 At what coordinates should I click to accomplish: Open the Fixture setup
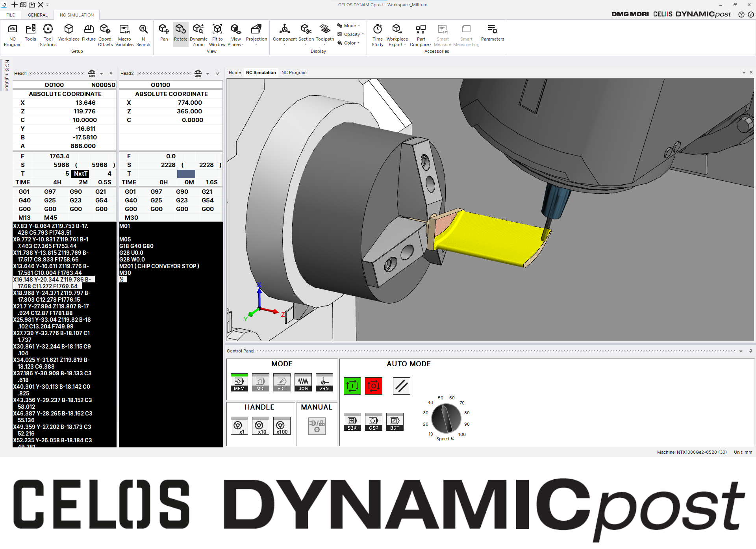(x=89, y=32)
